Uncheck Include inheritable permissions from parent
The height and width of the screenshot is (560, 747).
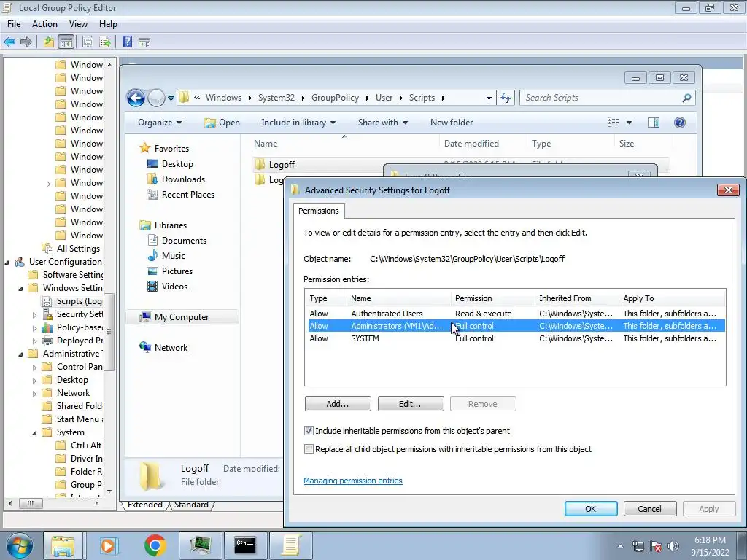pyautogui.click(x=309, y=431)
